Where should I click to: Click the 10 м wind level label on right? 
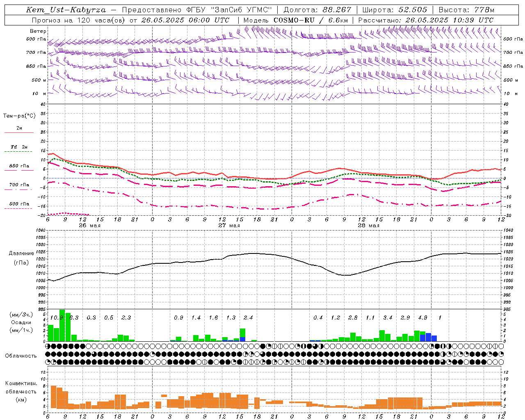tap(510, 94)
